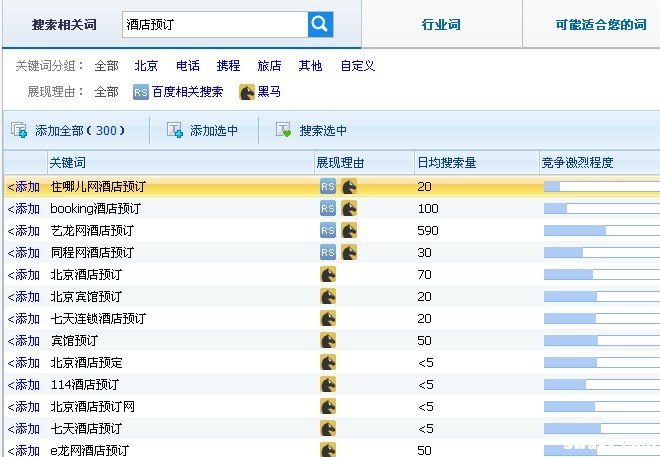Click RS icon in booking酒店预订 row
The width and height of the screenshot is (660, 457).
tap(328, 208)
